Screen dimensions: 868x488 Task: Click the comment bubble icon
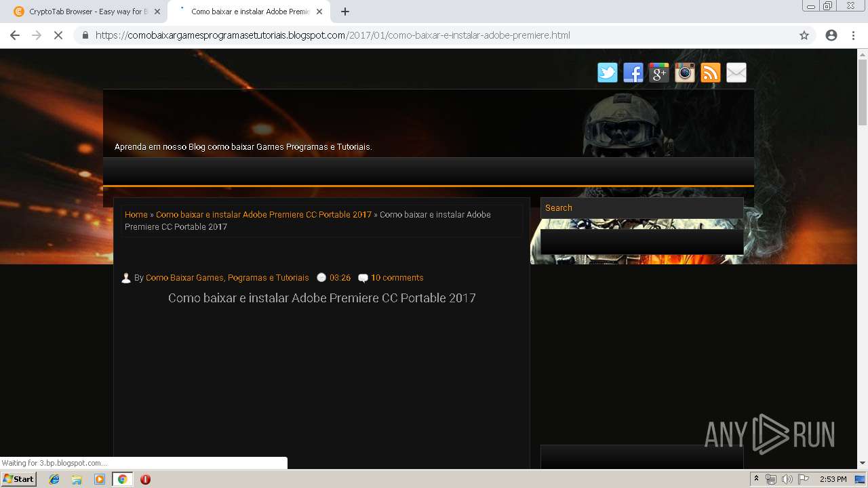363,278
